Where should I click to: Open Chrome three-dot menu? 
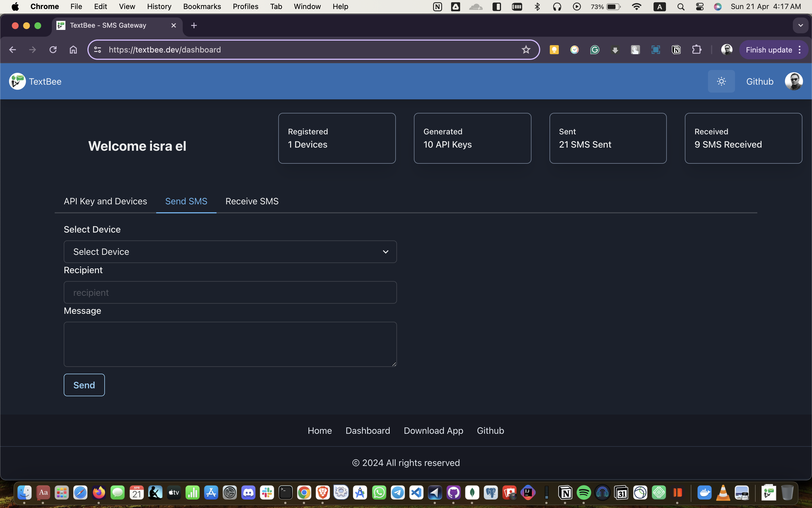800,50
